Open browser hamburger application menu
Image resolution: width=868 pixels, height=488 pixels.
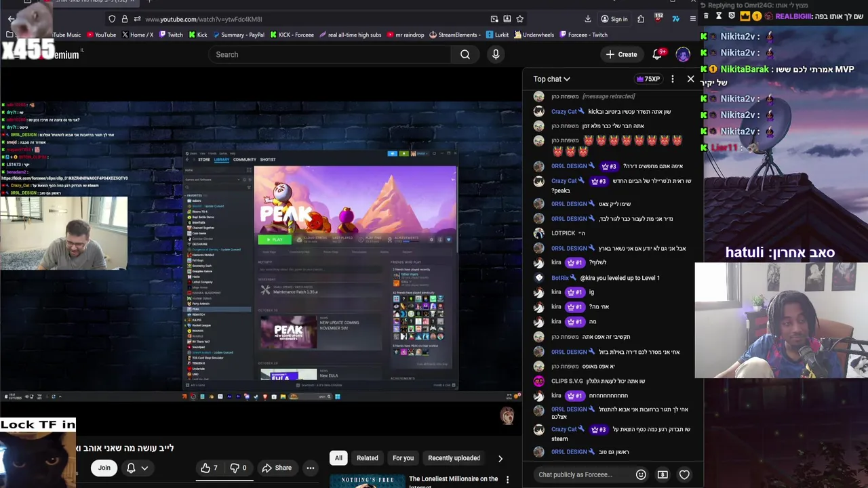click(x=692, y=19)
